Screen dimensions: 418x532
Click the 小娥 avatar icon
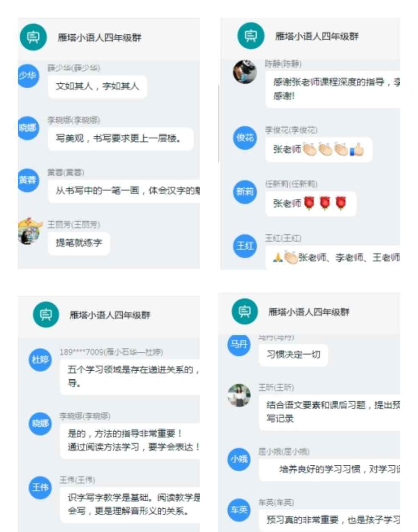pos(239,459)
